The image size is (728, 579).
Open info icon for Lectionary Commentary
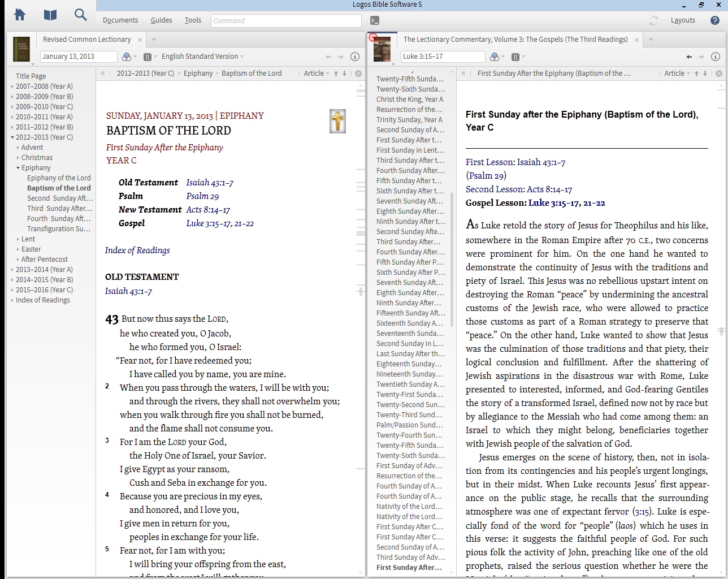point(716,57)
